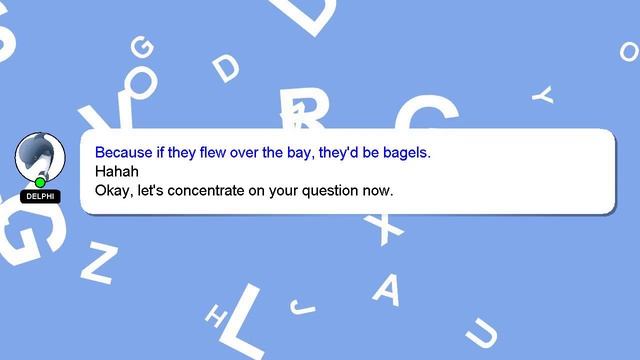Viewport: 640px width, 360px height.
Task: Tap the floating letter A
Action: [x=387, y=290]
